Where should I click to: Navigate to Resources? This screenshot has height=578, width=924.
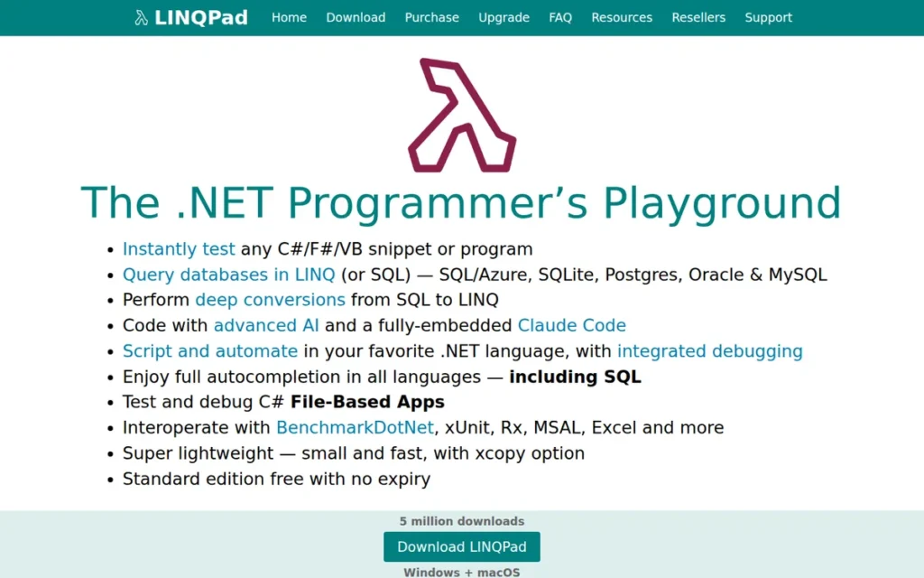point(622,18)
